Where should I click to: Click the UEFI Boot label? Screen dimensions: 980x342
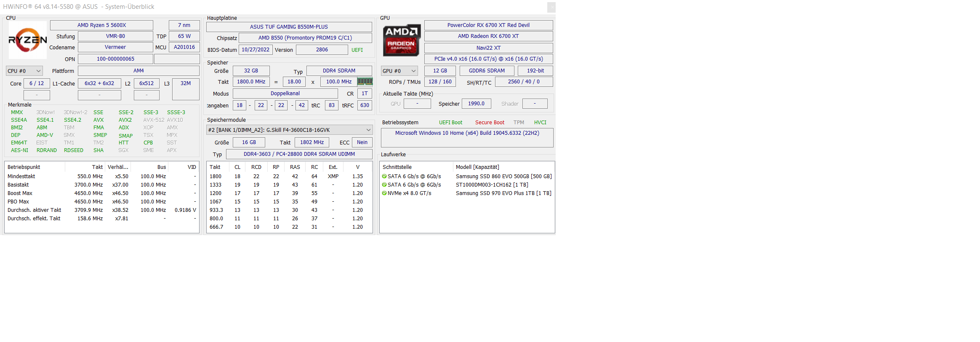click(x=450, y=123)
